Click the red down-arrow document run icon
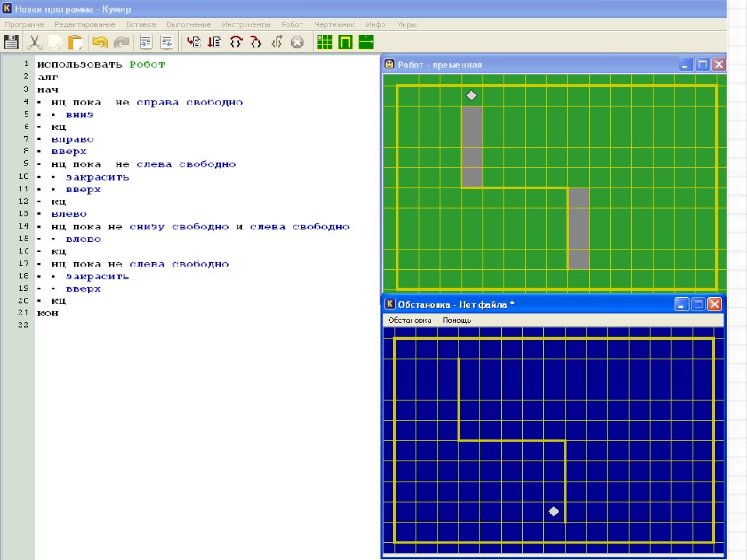The image size is (747, 560). point(215,42)
